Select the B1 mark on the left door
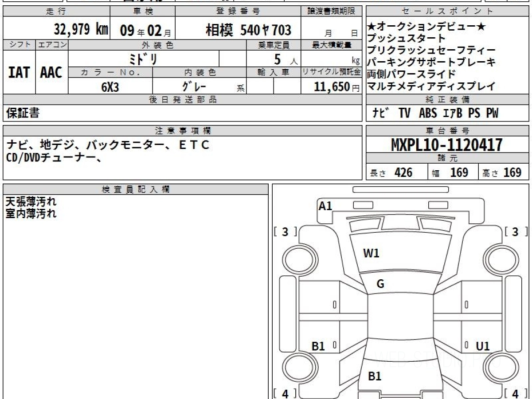532x399 pixels. 318,346
